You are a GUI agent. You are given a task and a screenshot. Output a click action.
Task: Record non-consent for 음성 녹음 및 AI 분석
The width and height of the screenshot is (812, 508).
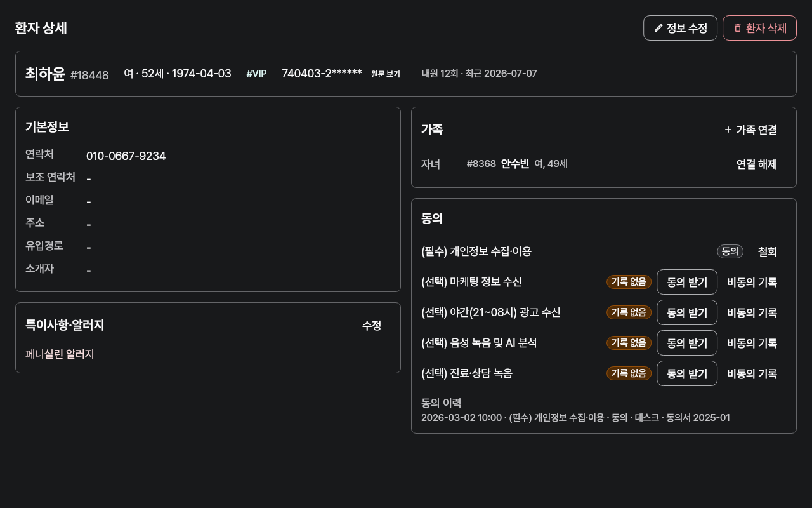[752, 343]
